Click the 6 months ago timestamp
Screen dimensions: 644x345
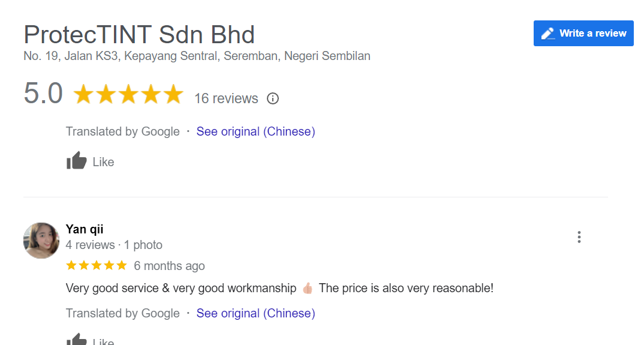tap(169, 266)
